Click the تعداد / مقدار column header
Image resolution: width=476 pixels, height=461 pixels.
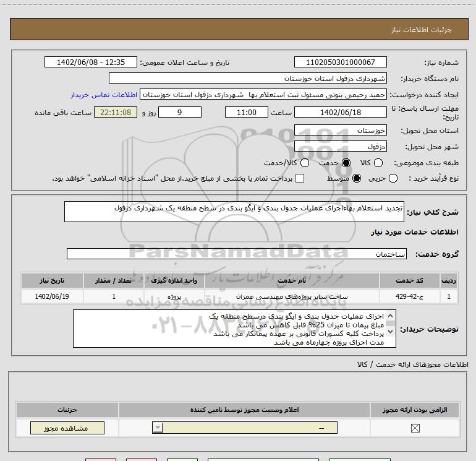(x=114, y=280)
